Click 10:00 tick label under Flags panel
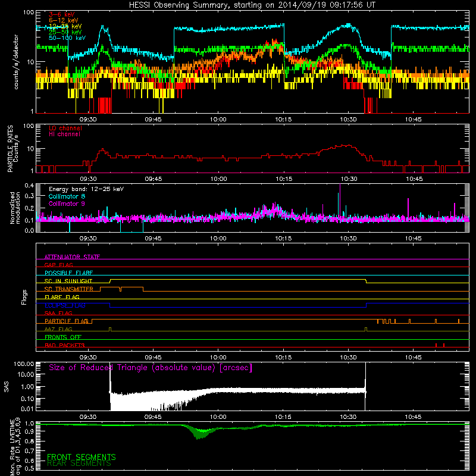This screenshot has width=476, height=476. 218,358
